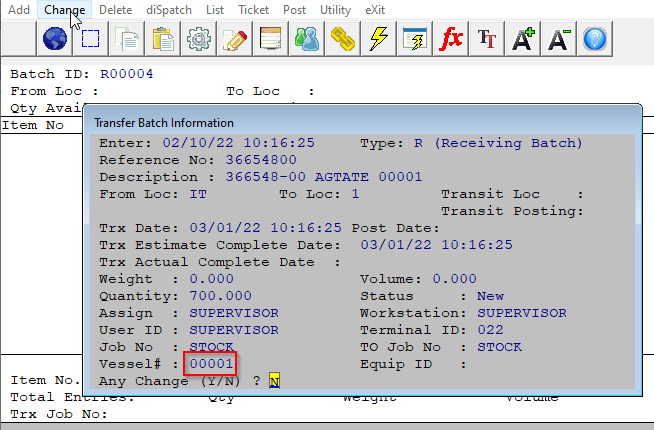The image size is (654, 430).
Task: Click the copy documents toolbar icon
Action: [127, 40]
